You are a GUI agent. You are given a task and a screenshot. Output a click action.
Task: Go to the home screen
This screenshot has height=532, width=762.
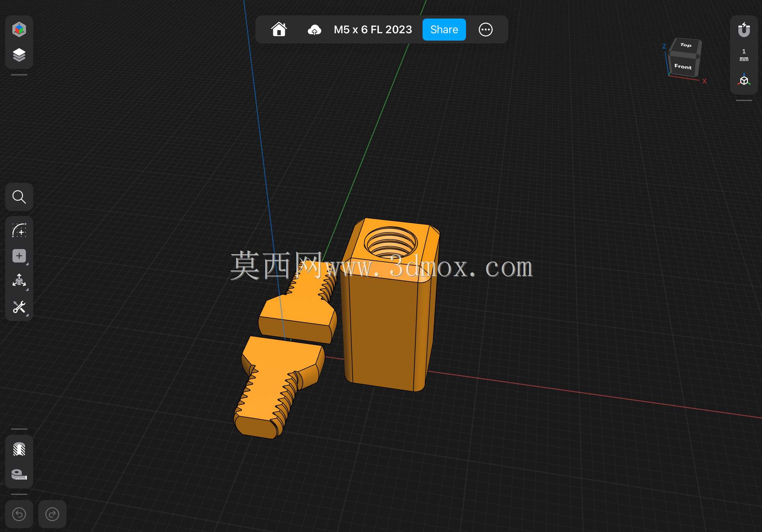click(x=279, y=29)
